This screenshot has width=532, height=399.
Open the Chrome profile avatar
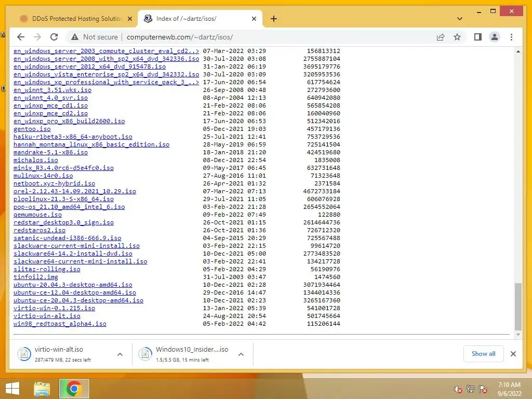point(495,37)
